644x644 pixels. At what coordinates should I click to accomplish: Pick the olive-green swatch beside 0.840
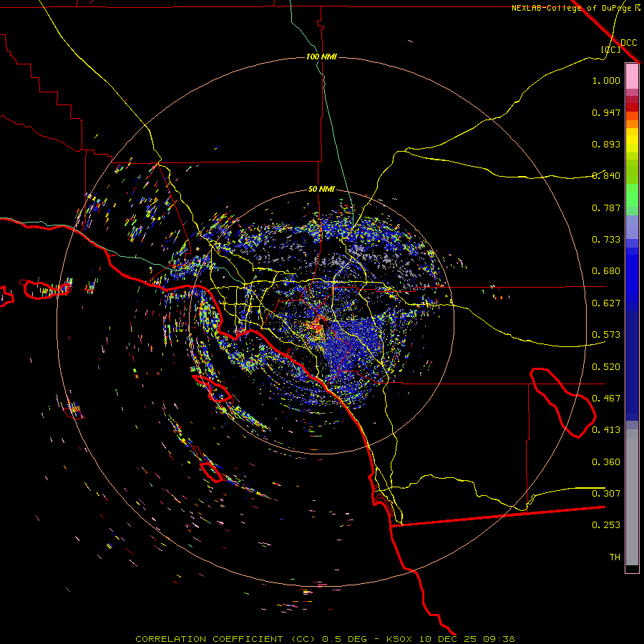click(632, 172)
